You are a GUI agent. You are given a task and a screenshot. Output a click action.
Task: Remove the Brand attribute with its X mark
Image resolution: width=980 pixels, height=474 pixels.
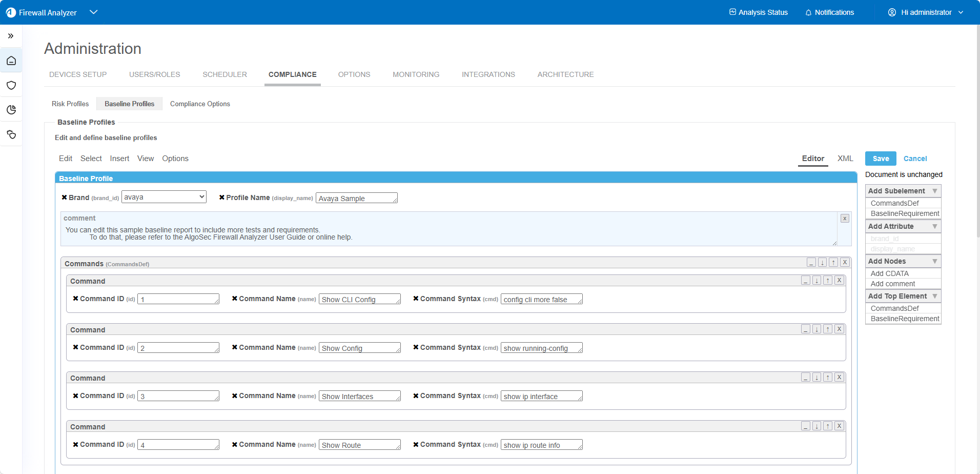(x=64, y=197)
